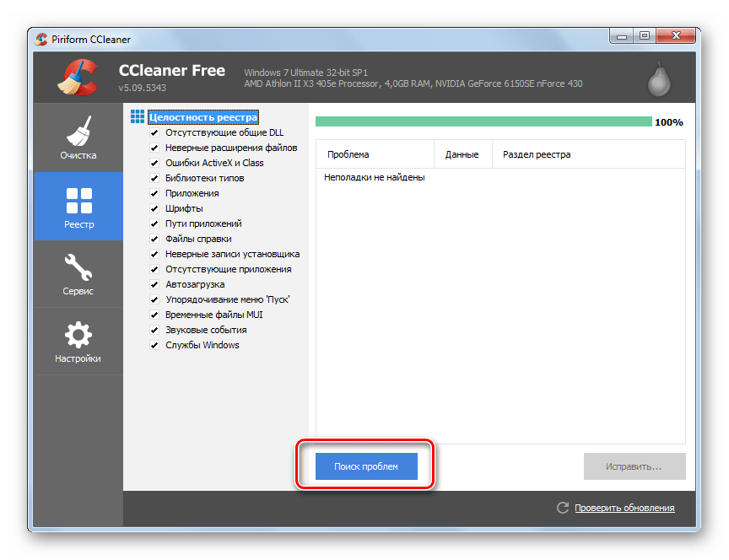Uncheck Неверные расширения файлов

click(x=154, y=148)
